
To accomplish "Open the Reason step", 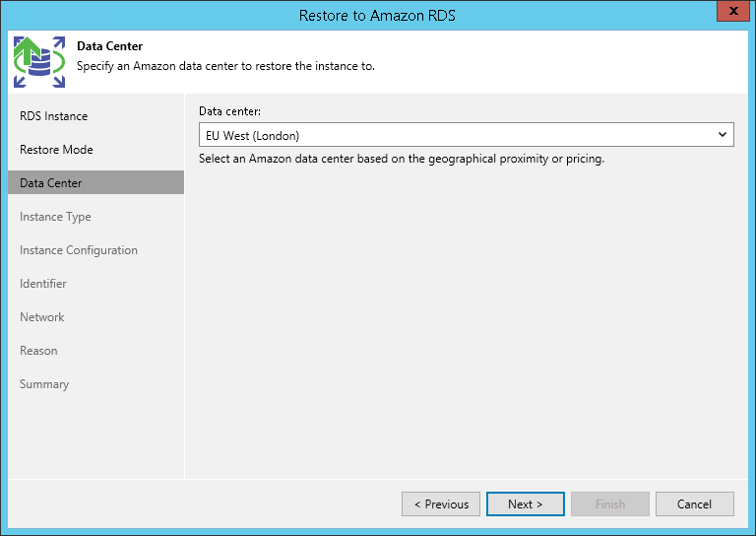I will 38,351.
